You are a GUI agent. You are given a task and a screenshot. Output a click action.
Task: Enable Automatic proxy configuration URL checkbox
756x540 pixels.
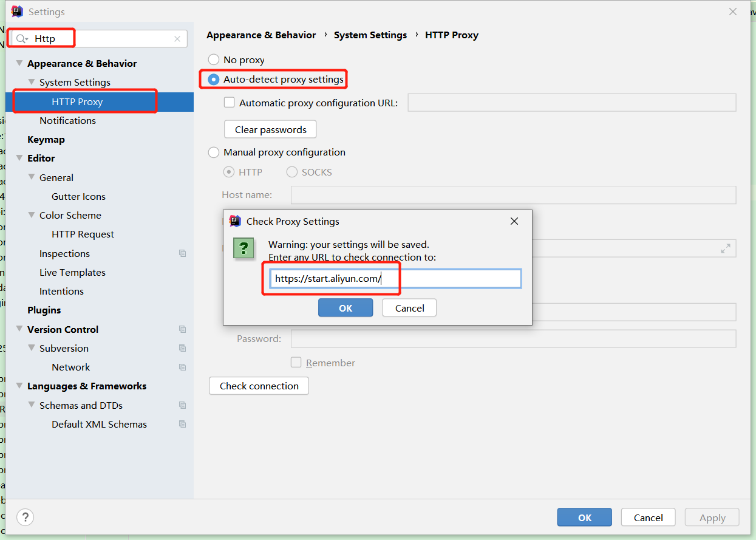click(x=229, y=103)
